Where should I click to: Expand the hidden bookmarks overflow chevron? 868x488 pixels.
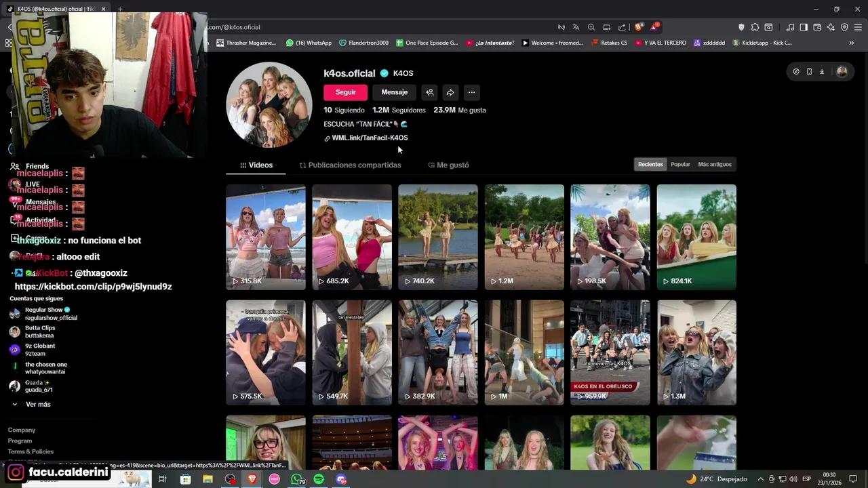(x=852, y=43)
